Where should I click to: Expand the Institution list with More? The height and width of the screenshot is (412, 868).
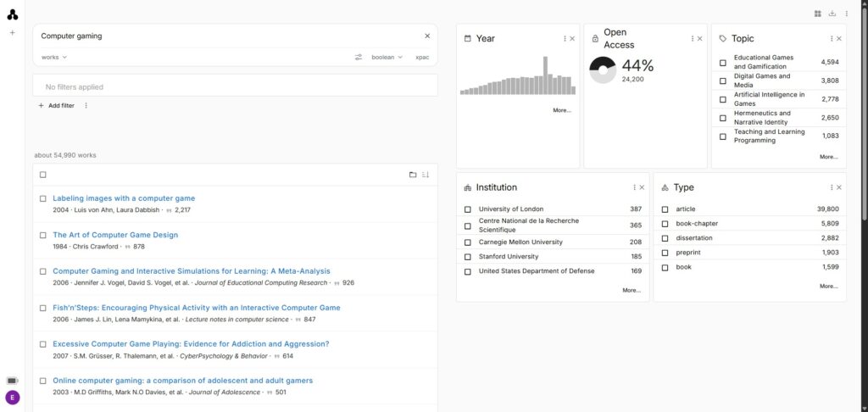(632, 290)
